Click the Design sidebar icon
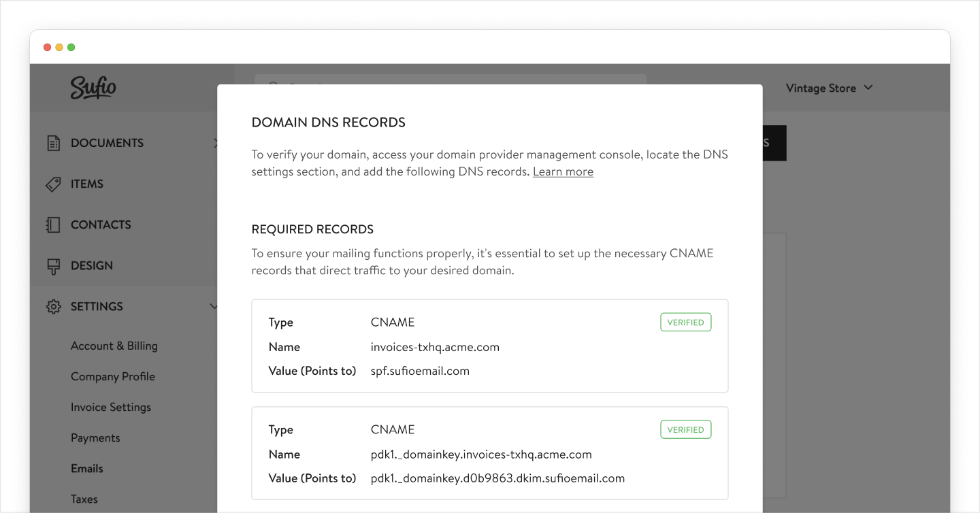Image resolution: width=980 pixels, height=513 pixels. tap(54, 265)
